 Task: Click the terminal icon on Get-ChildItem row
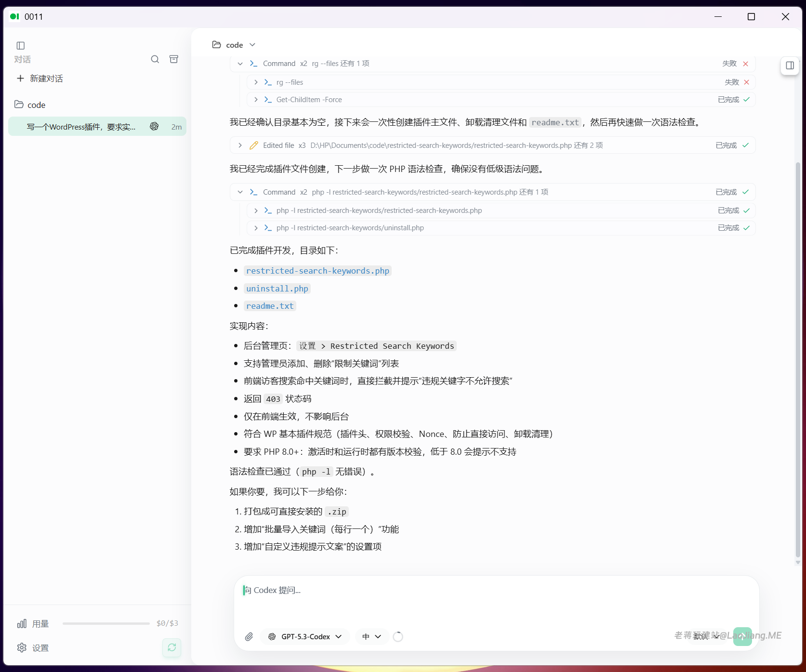[x=268, y=100]
